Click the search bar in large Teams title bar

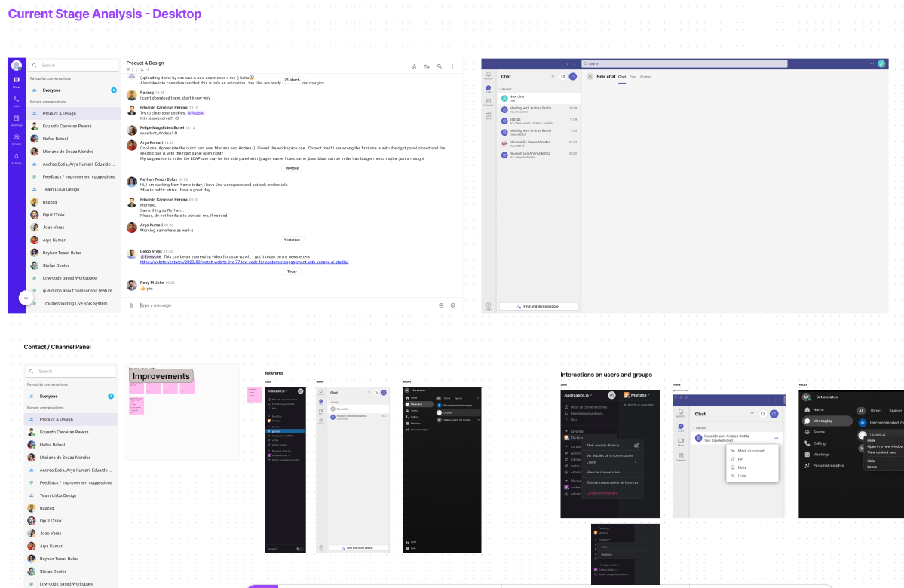pyautogui.click(x=685, y=63)
